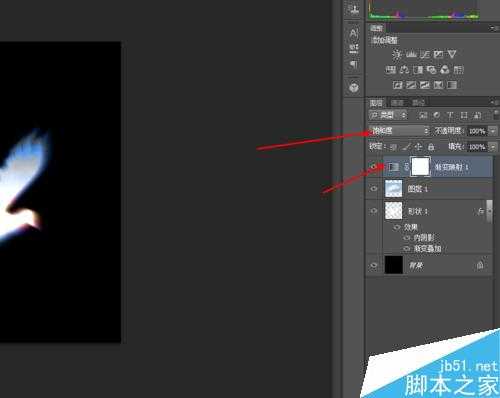The height and width of the screenshot is (398, 500).
Task: Add a Brightness/Contrast adjustment
Action: pyautogui.click(x=397, y=54)
